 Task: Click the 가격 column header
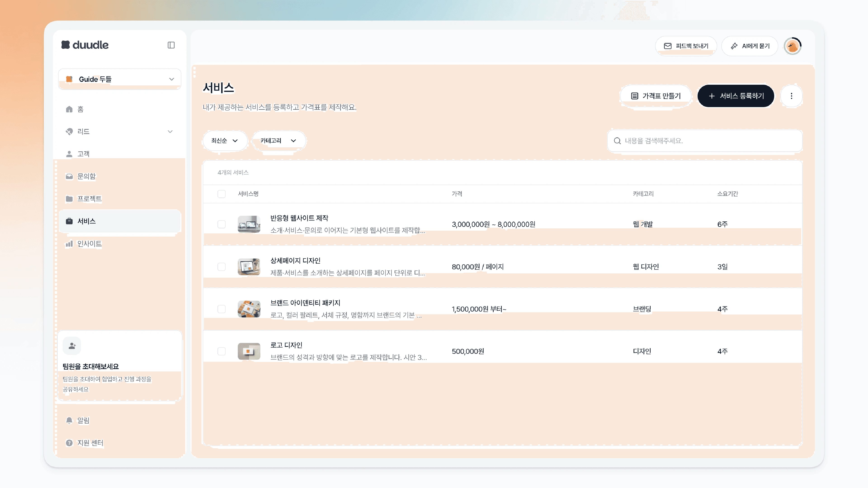point(457,194)
